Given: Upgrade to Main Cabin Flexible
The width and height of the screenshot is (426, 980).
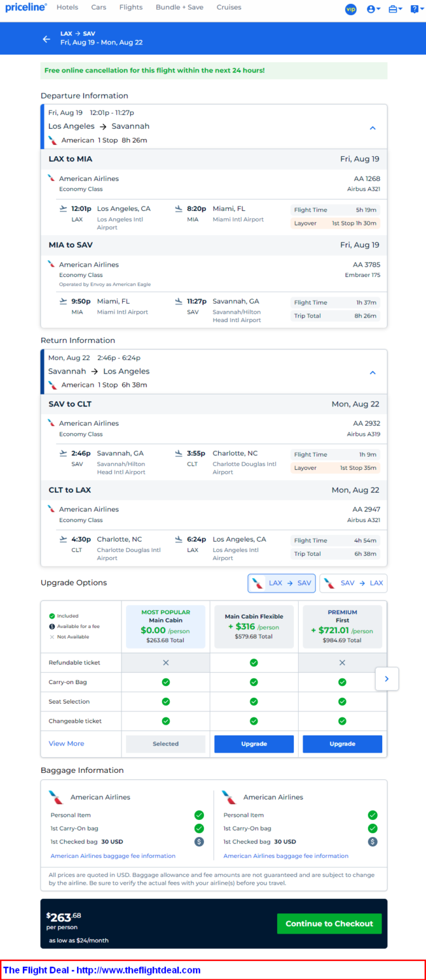Looking at the screenshot, I should (254, 744).
